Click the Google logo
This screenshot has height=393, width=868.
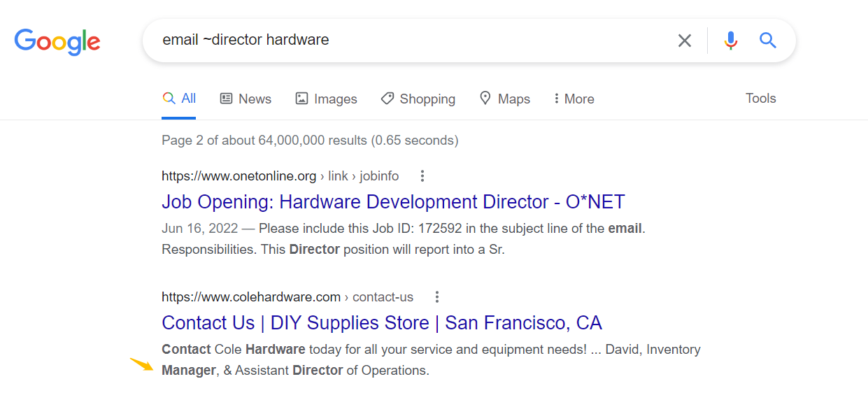(x=57, y=41)
